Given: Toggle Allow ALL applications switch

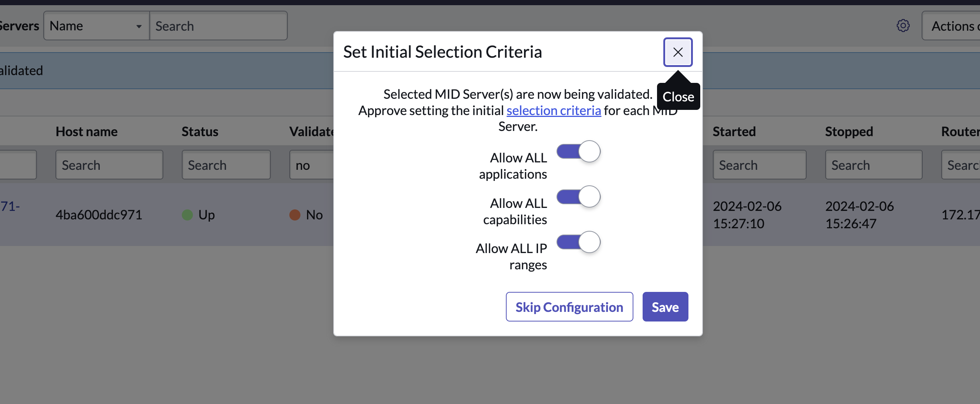Looking at the screenshot, I should [x=578, y=152].
